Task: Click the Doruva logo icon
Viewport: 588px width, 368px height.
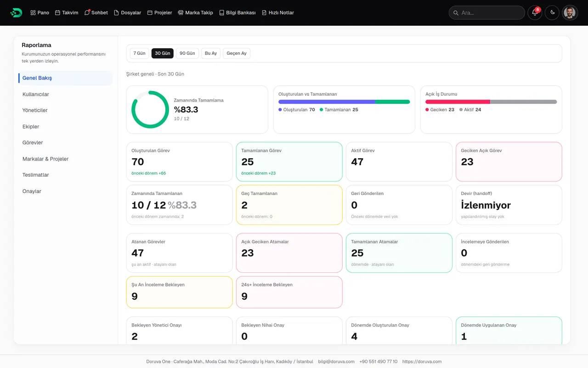Action: click(16, 13)
